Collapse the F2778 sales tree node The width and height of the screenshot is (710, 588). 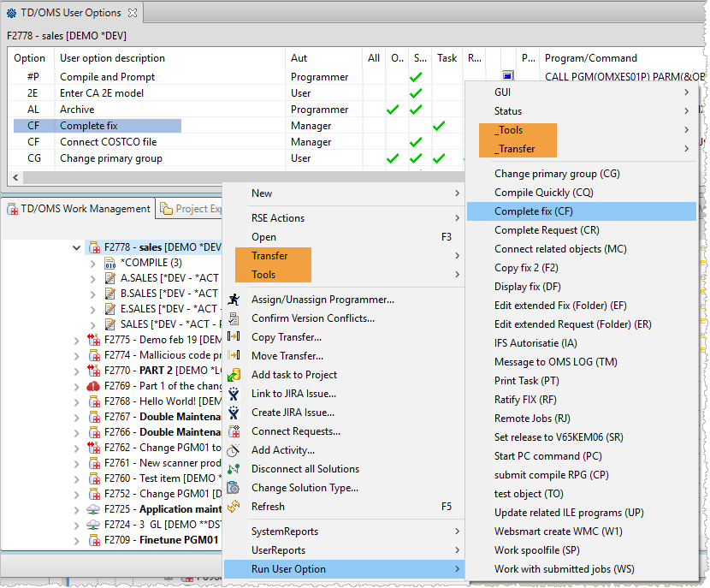(x=79, y=247)
